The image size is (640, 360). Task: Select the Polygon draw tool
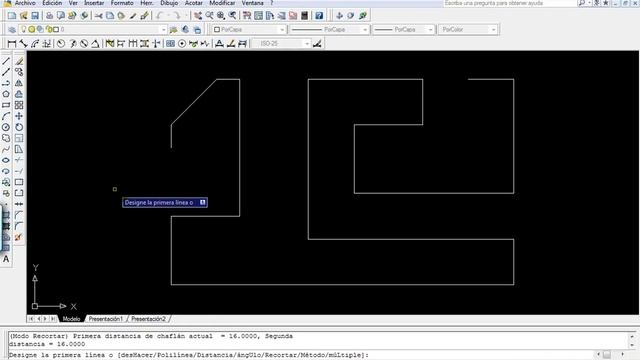point(6,94)
